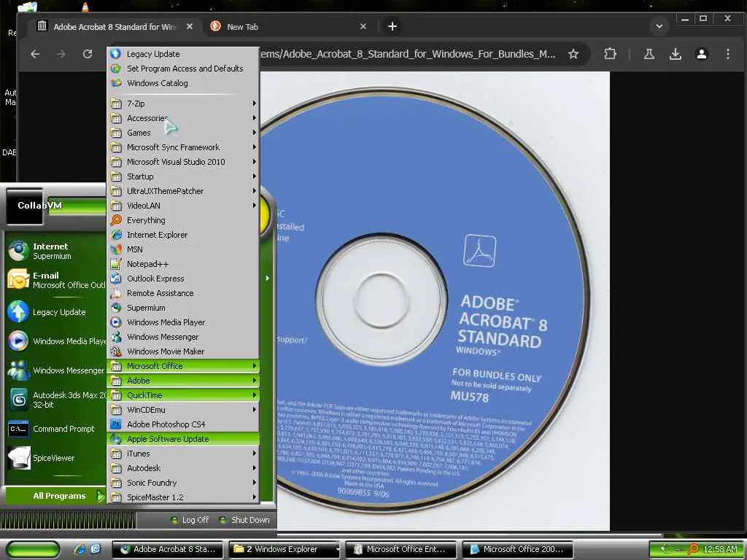Open browser extensions puzzle icon
Image resolution: width=747 pixels, height=560 pixels.
(611, 54)
